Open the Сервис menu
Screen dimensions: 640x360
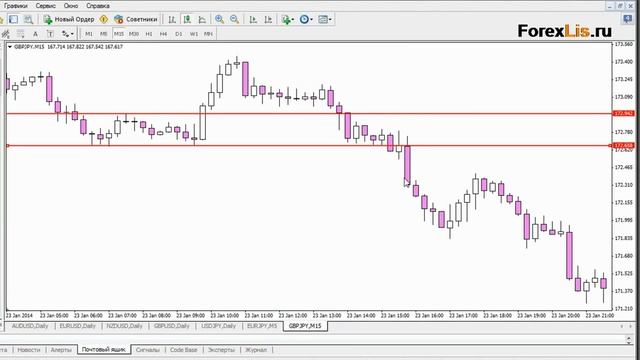tap(45, 6)
